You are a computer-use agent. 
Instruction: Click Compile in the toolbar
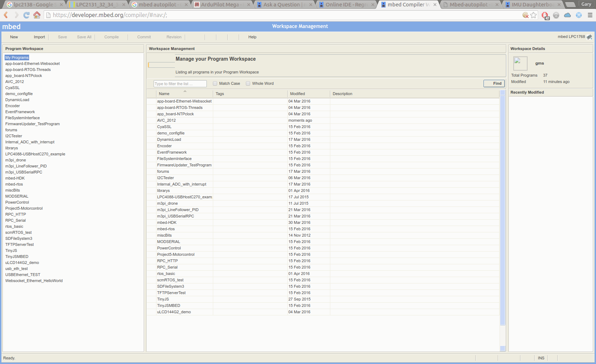click(x=111, y=37)
